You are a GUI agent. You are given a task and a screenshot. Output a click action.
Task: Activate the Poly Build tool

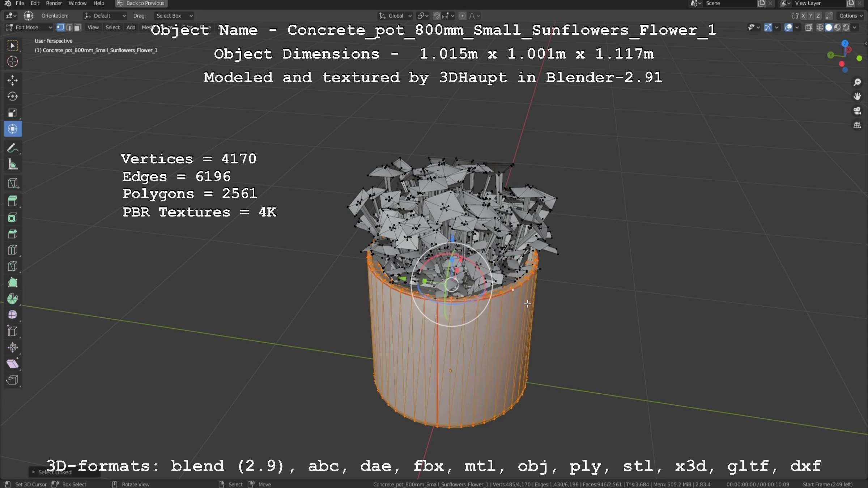click(13, 282)
